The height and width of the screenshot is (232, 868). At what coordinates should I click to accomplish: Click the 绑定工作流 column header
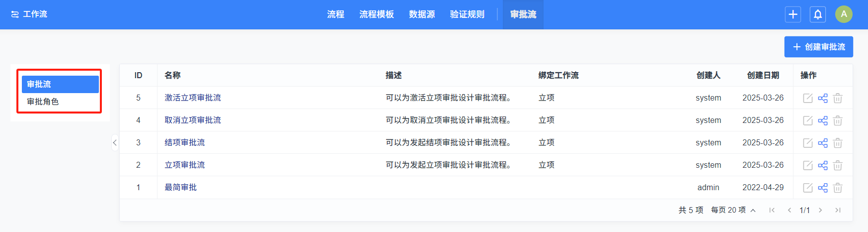(x=558, y=75)
